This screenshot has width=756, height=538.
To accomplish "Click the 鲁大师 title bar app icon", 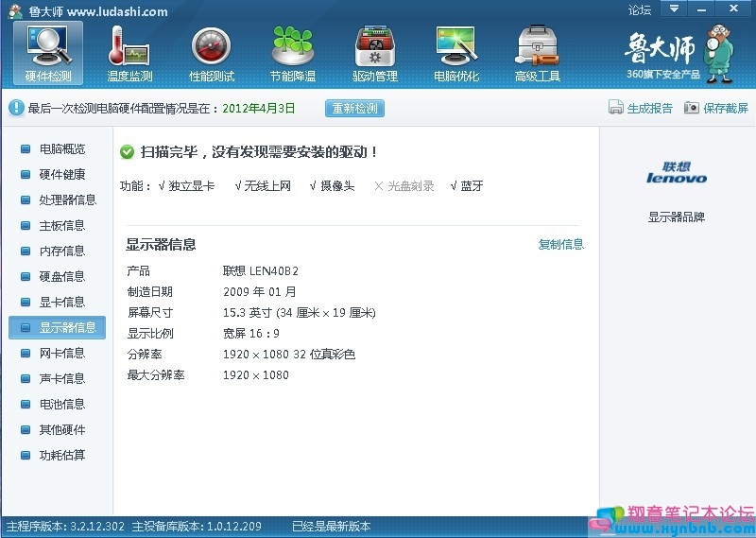I will click(x=15, y=11).
